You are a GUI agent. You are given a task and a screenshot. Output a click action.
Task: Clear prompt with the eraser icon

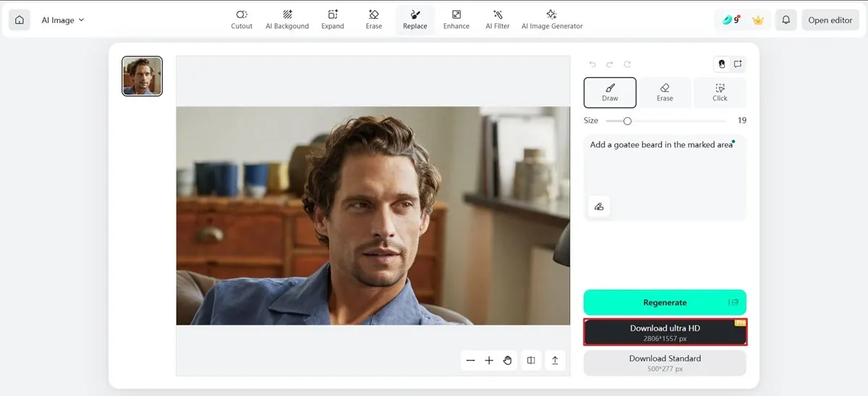pos(599,207)
